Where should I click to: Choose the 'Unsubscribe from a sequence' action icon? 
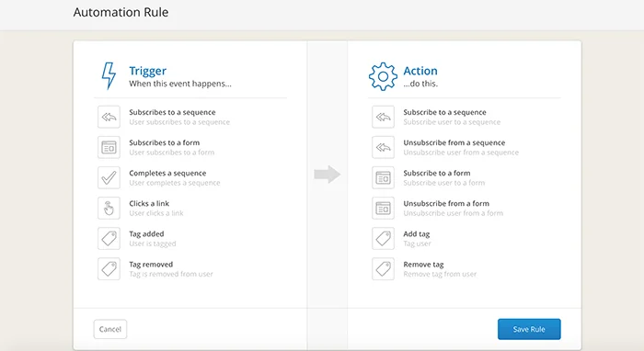[384, 147]
